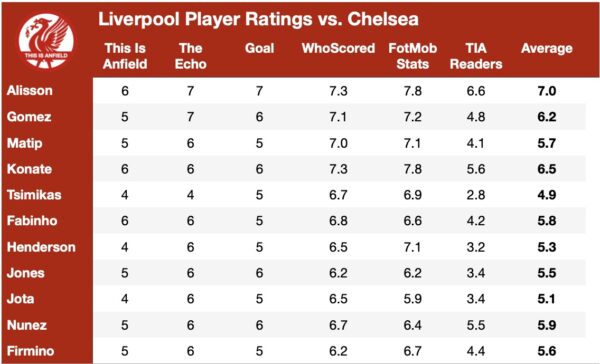The image size is (600, 364).
Task: Select the 'FotMob Stats' column header
Action: [412, 56]
